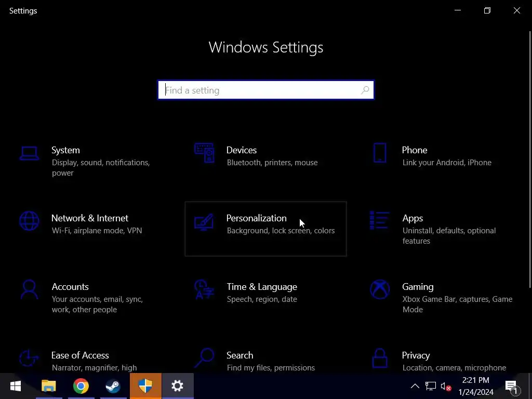Open Windows Security shield taskbar icon

[x=145, y=386]
